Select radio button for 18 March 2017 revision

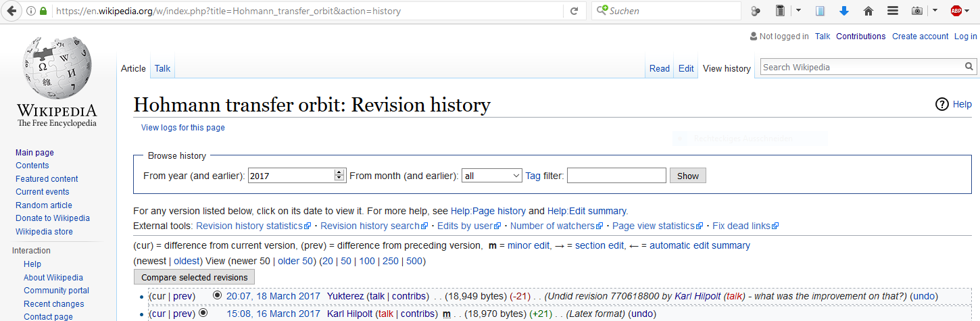tap(217, 295)
